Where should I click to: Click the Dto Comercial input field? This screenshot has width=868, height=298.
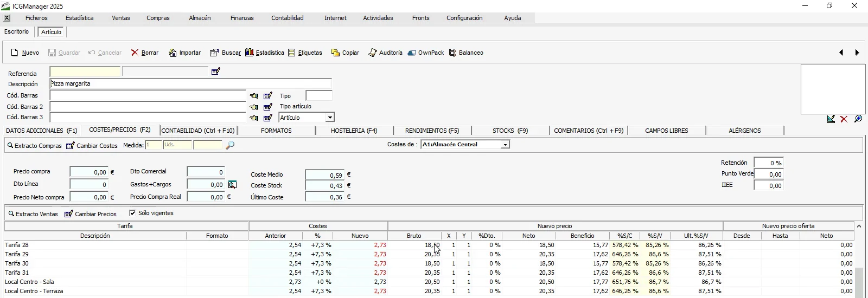(x=206, y=172)
